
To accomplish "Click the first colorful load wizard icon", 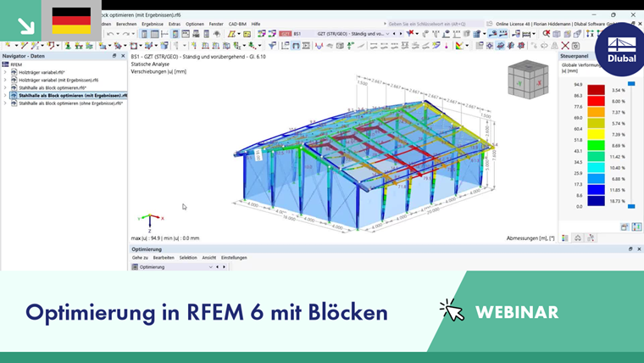I will [261, 34].
